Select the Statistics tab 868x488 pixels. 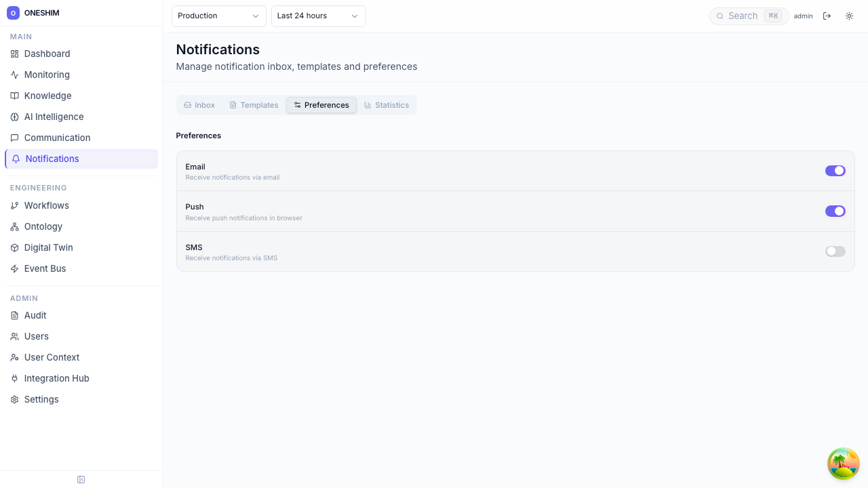click(387, 105)
